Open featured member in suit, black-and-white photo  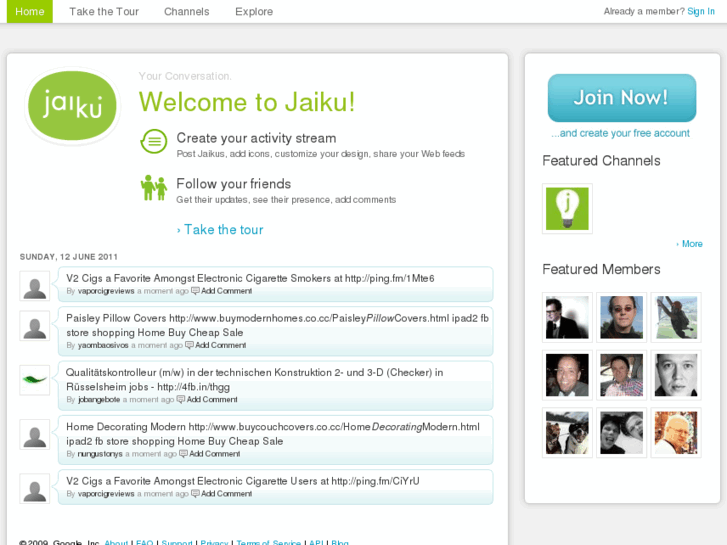click(x=567, y=318)
